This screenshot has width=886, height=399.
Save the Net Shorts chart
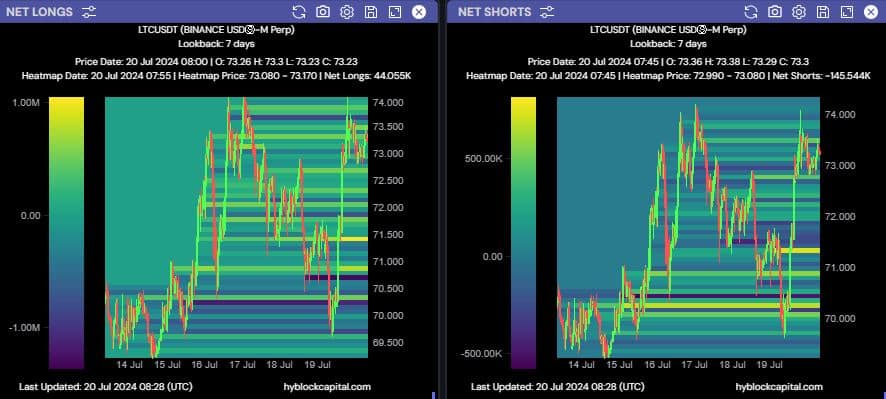click(x=823, y=12)
